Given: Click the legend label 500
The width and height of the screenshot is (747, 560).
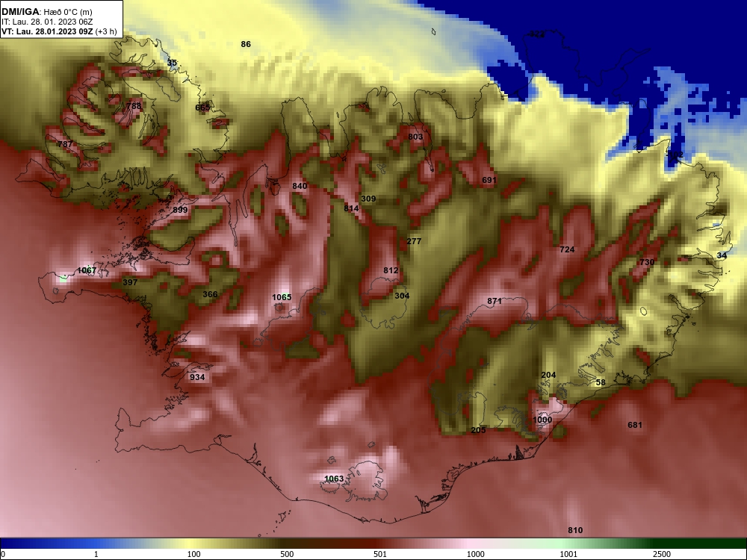Looking at the screenshot, I should (x=288, y=554).
